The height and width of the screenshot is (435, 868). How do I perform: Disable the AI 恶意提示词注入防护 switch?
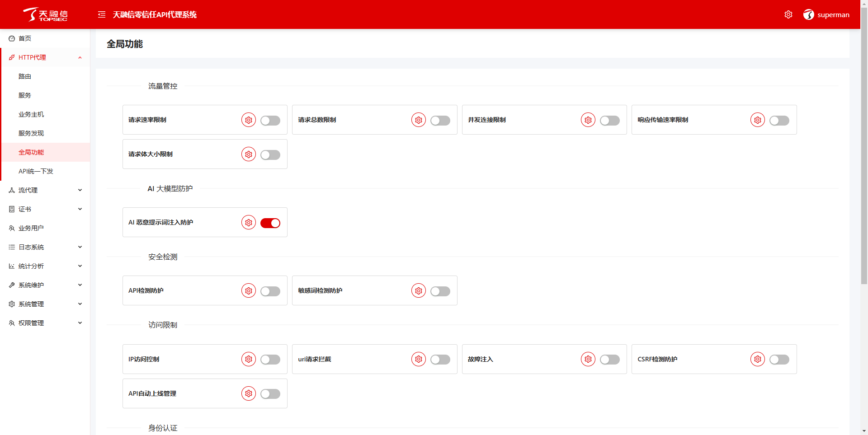[x=270, y=223]
